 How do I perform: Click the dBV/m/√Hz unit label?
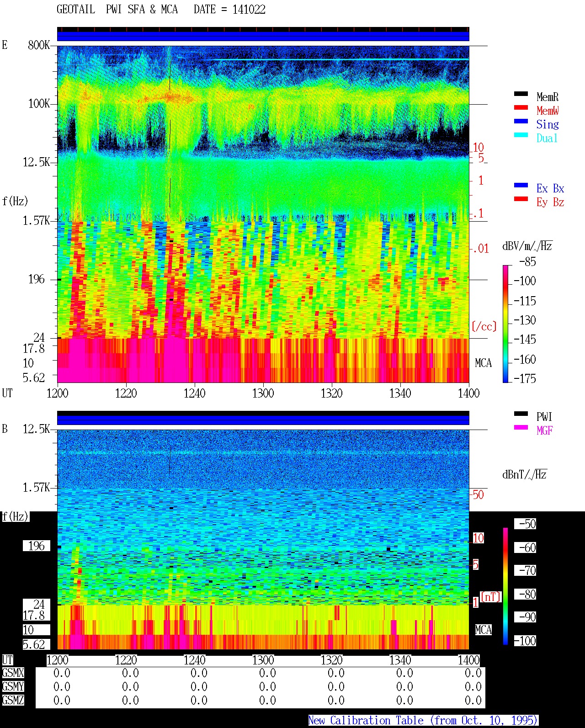527,246
